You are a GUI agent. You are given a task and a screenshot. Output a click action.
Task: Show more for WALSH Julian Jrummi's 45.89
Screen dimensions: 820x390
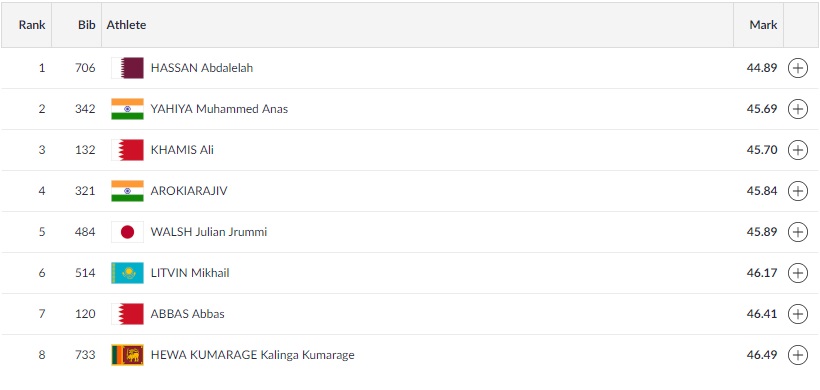[x=798, y=232]
